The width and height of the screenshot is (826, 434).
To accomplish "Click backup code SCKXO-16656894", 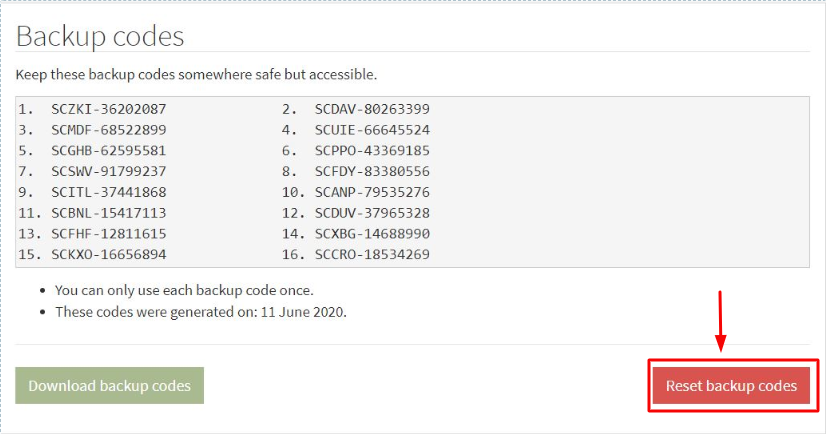I will (108, 254).
